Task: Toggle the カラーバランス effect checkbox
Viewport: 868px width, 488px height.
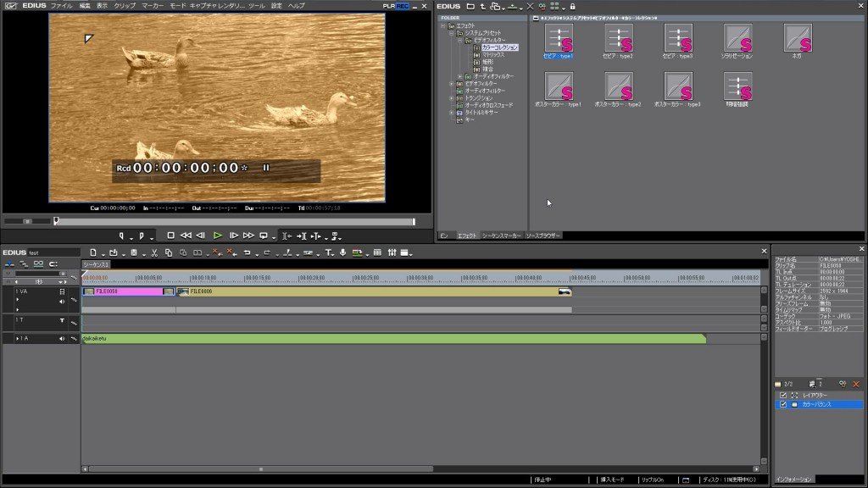Action: 782,404
